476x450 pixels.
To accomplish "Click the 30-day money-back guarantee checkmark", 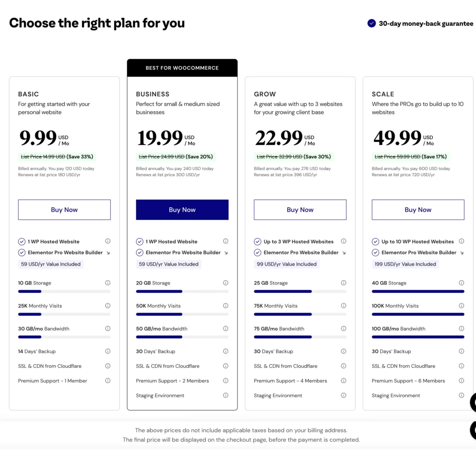I will [371, 23].
